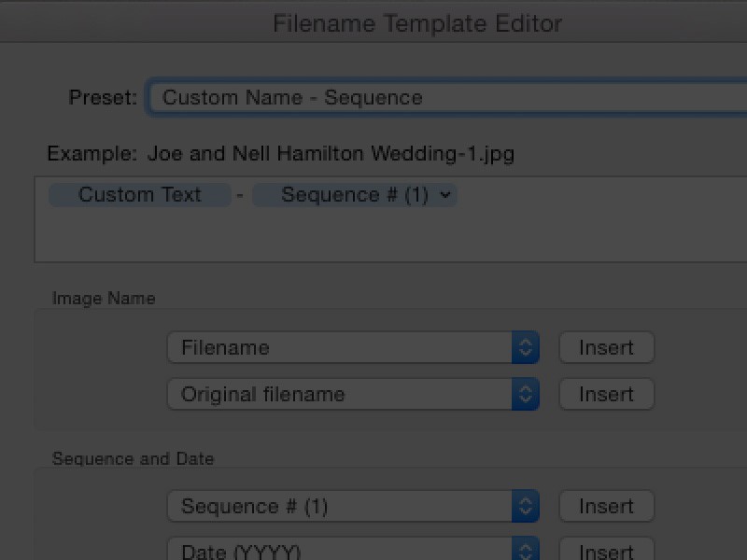
Task: Click Insert next to Filename
Action: (606, 347)
